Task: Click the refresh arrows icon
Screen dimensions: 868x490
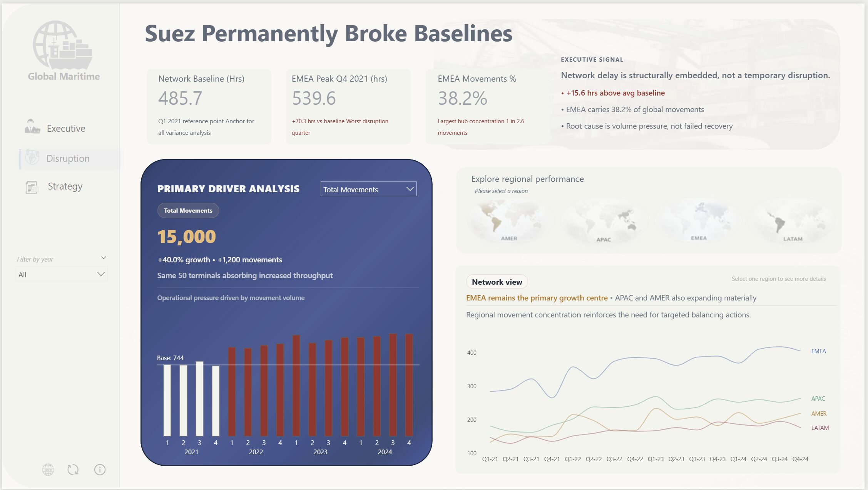Action: (73, 469)
